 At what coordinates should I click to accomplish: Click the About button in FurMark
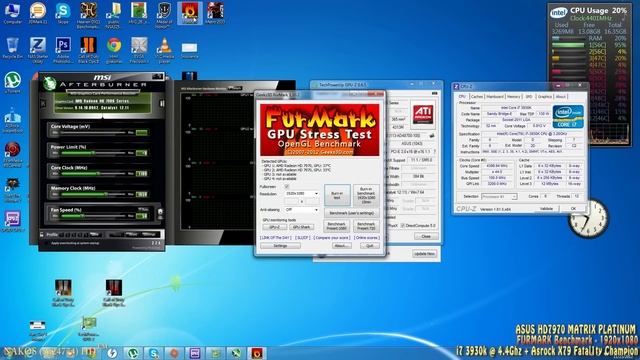coord(341,246)
